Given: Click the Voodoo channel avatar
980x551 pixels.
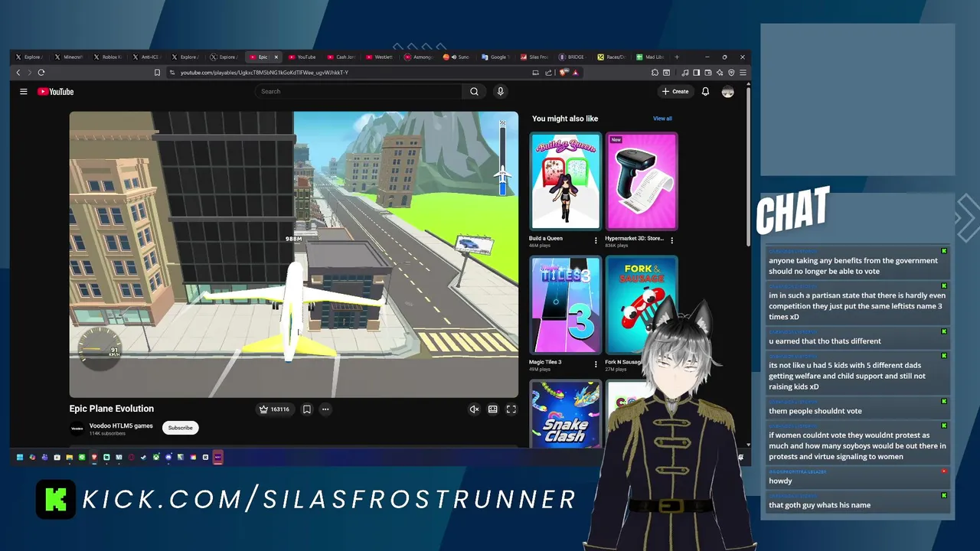Looking at the screenshot, I should click(77, 429).
